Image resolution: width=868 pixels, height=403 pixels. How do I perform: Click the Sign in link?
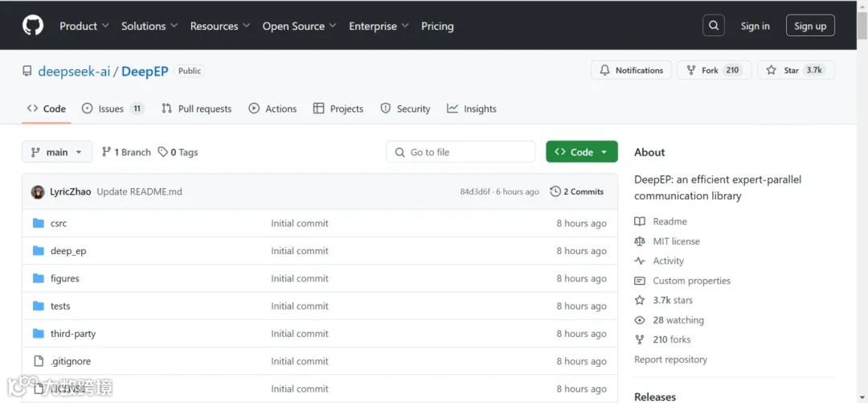tap(755, 26)
